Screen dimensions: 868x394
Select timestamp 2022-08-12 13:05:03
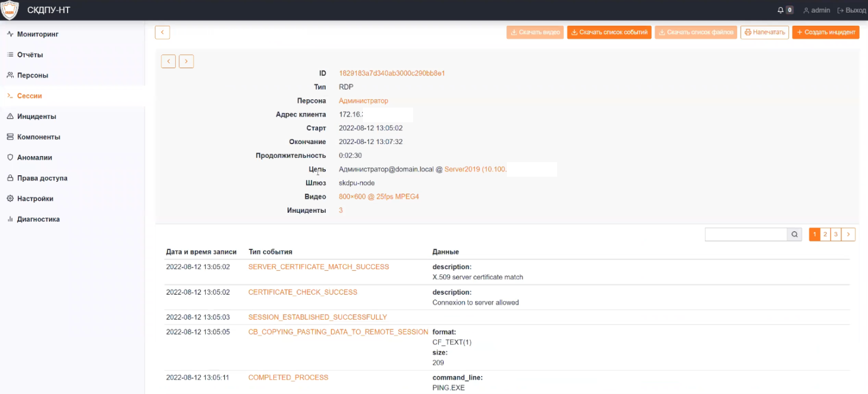[198, 317]
